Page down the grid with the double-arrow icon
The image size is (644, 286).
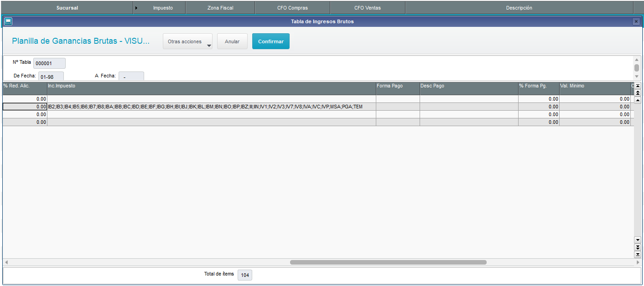coord(638,247)
